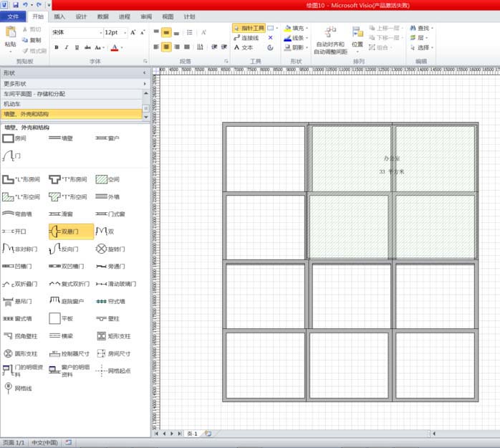Click the Connector (连接线) tool
Image resolution: width=500 pixels, height=448 pixels.
pos(246,38)
